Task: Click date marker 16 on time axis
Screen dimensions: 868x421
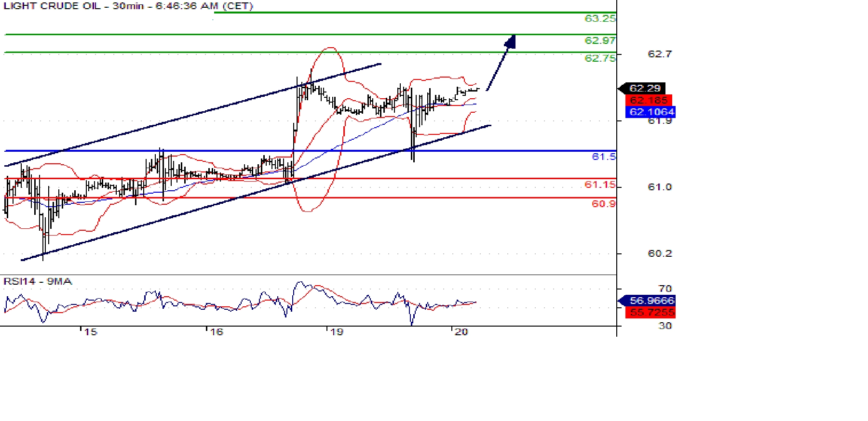Action: [x=217, y=332]
